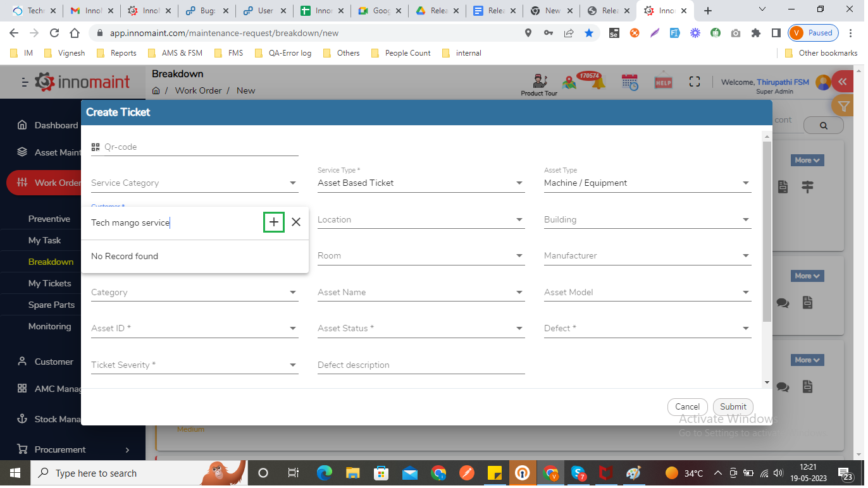Collapse the sidebar with hamburger icon

point(25,82)
